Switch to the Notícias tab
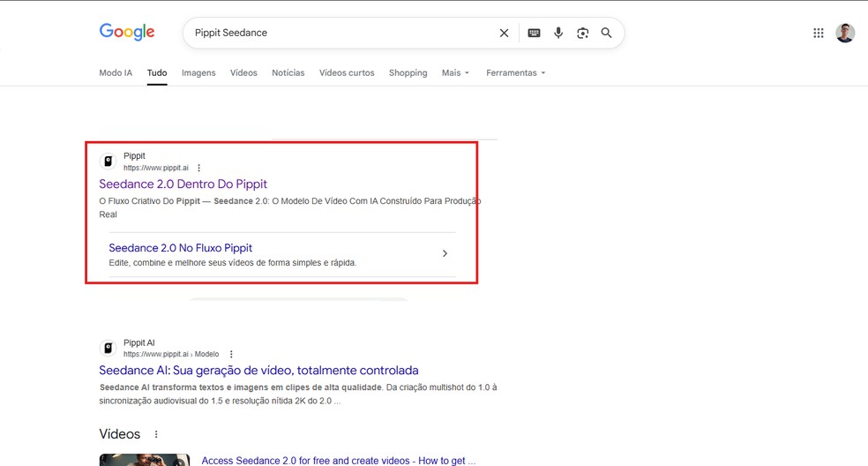 (288, 72)
